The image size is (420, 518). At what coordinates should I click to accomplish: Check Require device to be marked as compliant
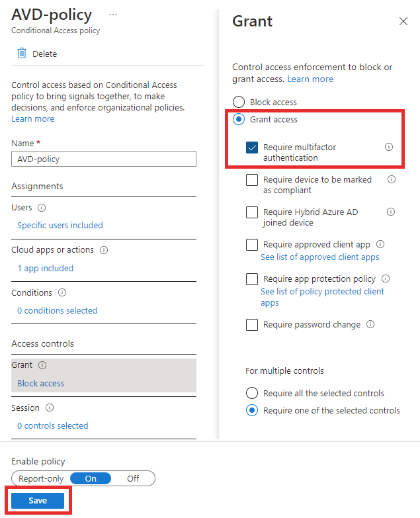tap(252, 180)
